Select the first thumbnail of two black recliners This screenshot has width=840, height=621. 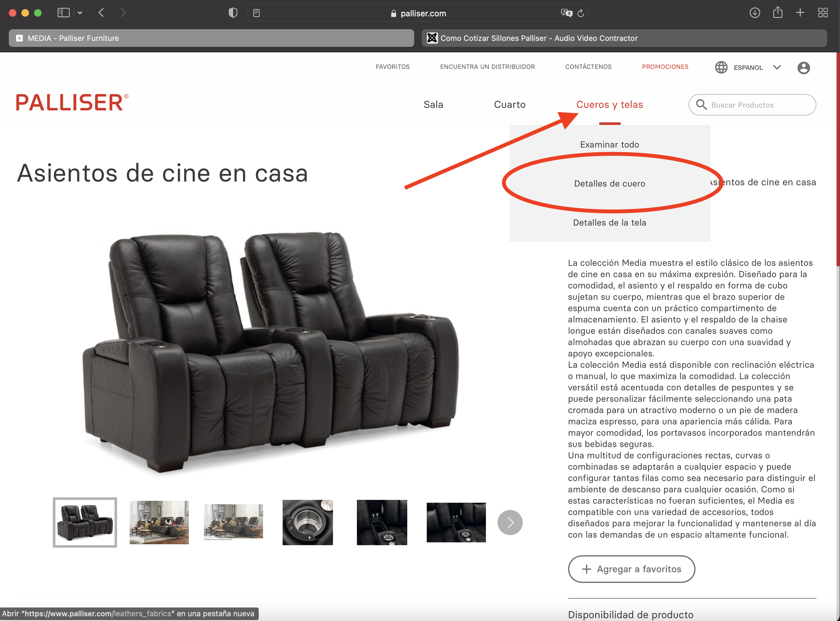85,522
